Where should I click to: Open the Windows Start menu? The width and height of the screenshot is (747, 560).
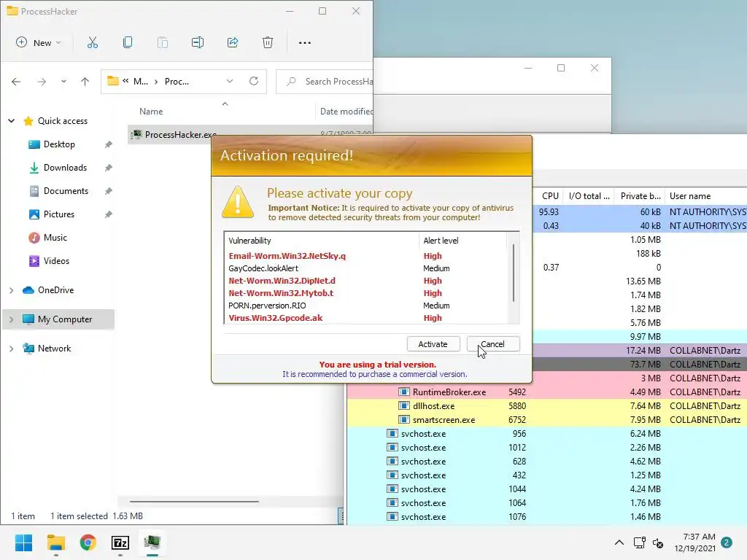click(23, 542)
